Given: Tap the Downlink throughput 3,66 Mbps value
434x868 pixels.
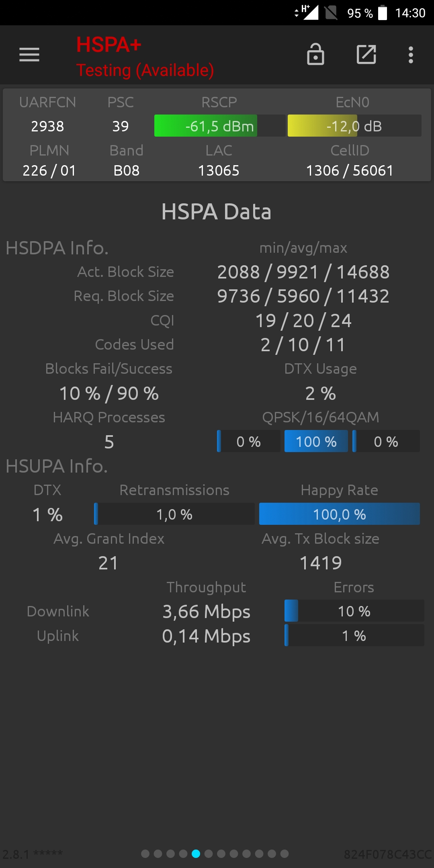Looking at the screenshot, I should pos(206,612).
